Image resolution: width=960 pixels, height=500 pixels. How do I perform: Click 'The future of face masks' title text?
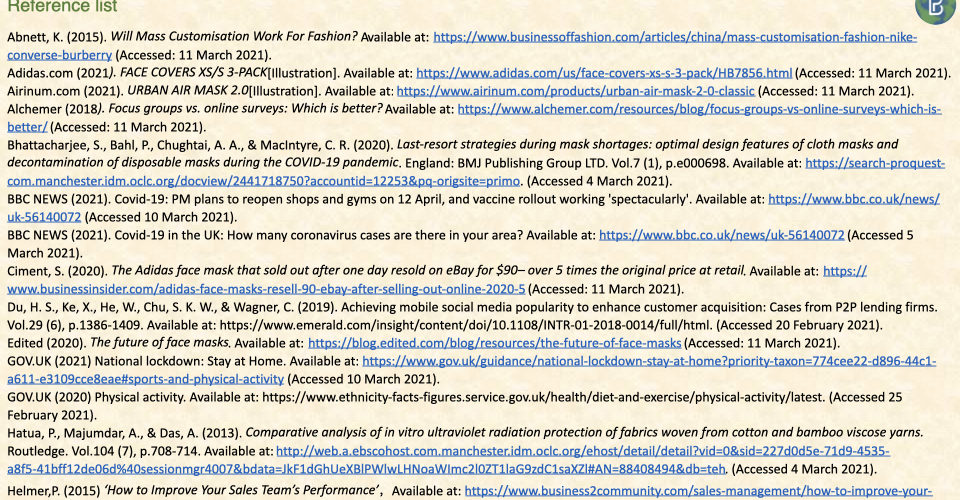point(159,343)
